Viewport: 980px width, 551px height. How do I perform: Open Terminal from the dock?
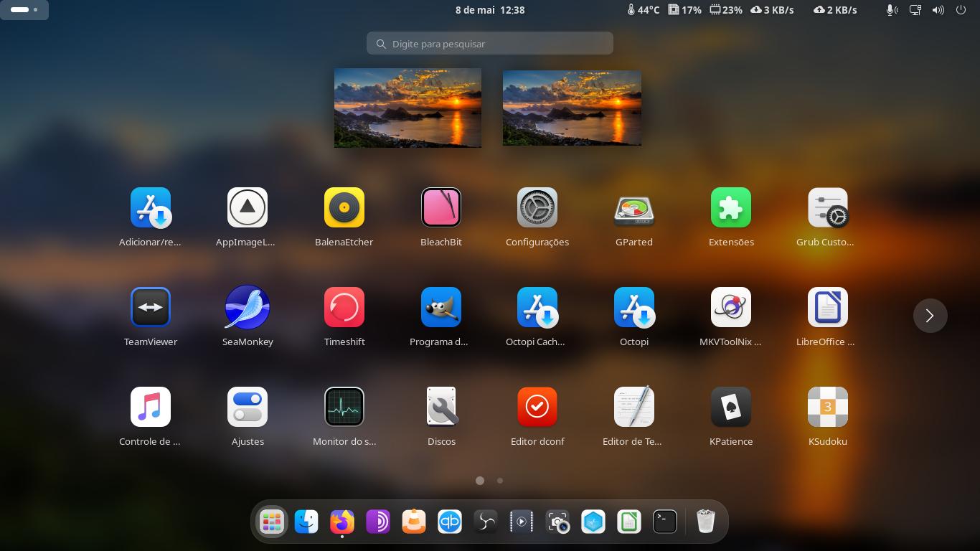665,522
